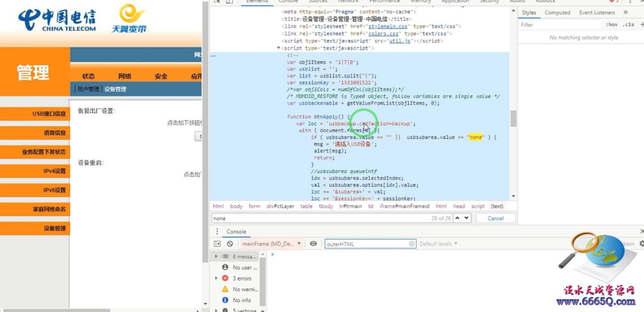Select tbody in the breadcrumb

pos(326,206)
